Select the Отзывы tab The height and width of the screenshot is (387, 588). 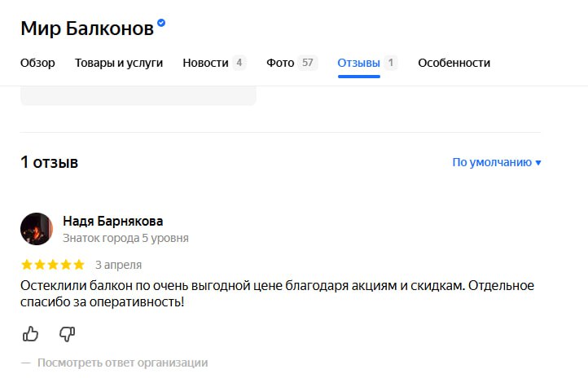coord(367,63)
